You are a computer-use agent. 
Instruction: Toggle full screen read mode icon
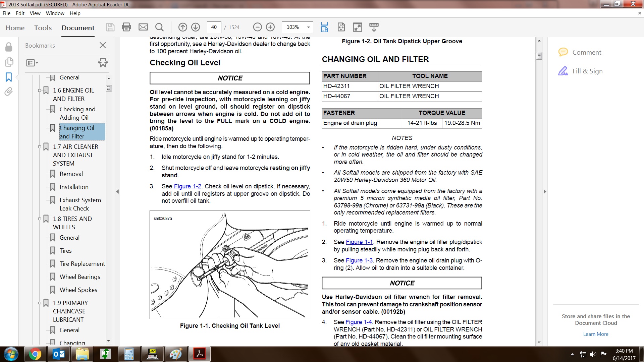coord(358,27)
